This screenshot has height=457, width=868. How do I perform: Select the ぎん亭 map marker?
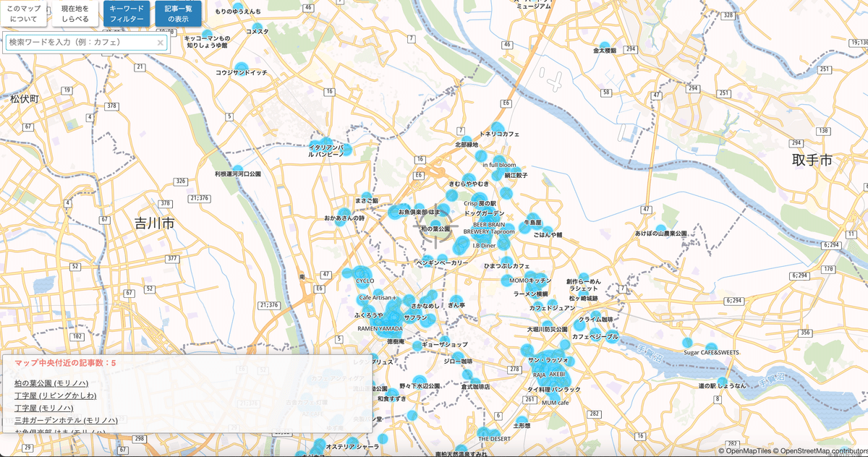[456, 300]
